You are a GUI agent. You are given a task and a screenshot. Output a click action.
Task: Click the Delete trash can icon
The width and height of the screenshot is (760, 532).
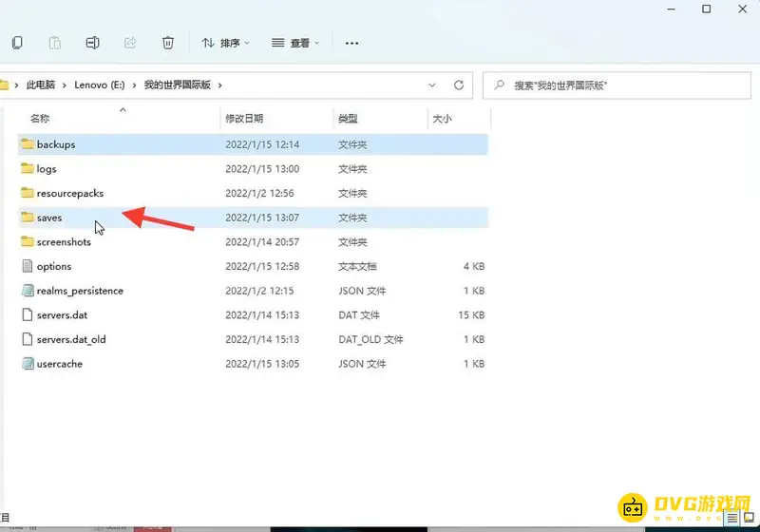pyautogui.click(x=168, y=43)
